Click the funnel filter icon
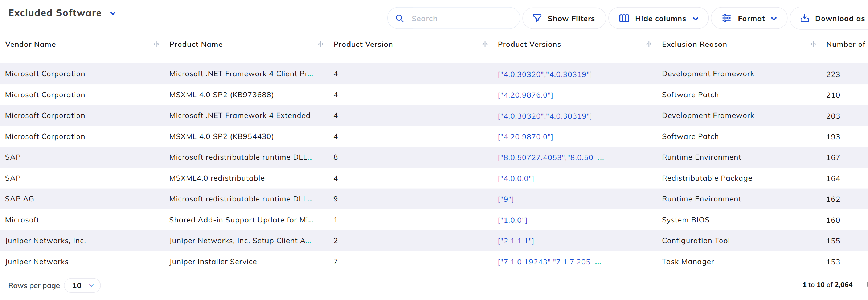This screenshot has height=300, width=868. point(537,18)
